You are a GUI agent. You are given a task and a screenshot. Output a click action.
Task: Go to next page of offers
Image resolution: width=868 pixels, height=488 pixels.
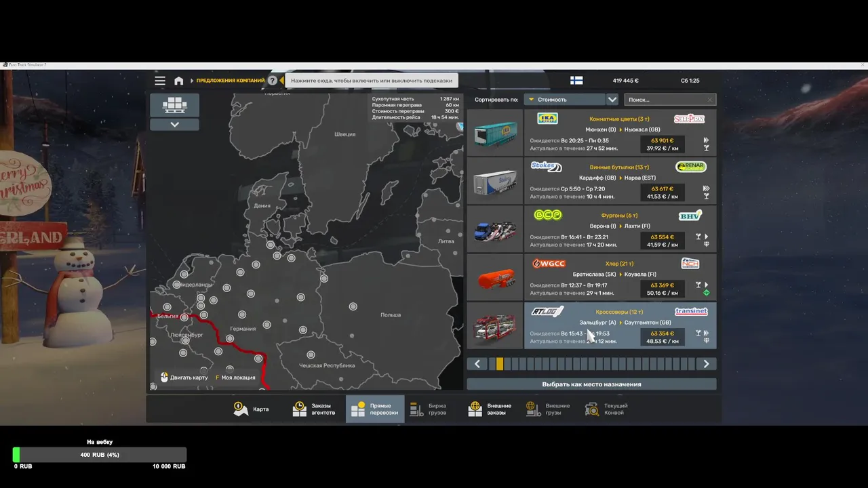pyautogui.click(x=706, y=364)
